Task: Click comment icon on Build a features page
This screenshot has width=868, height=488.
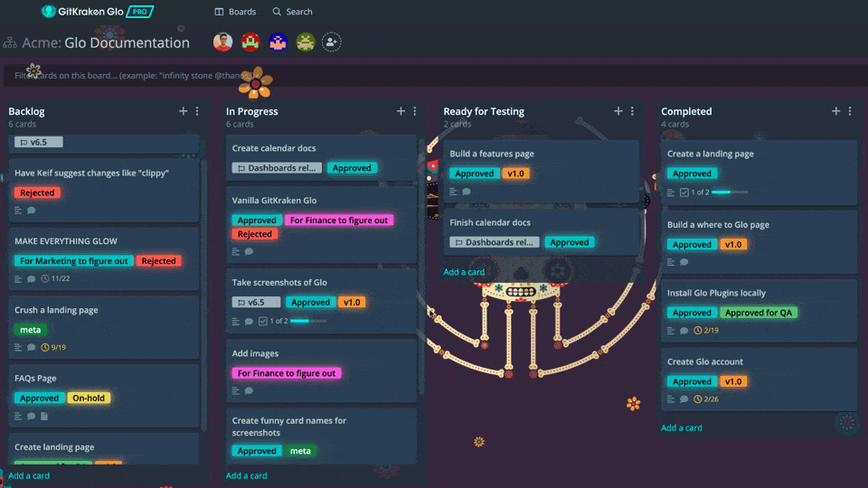Action: (x=467, y=192)
